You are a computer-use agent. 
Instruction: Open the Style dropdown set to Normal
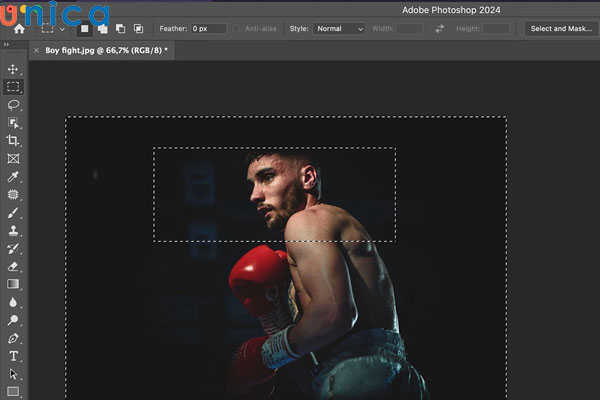tap(340, 29)
